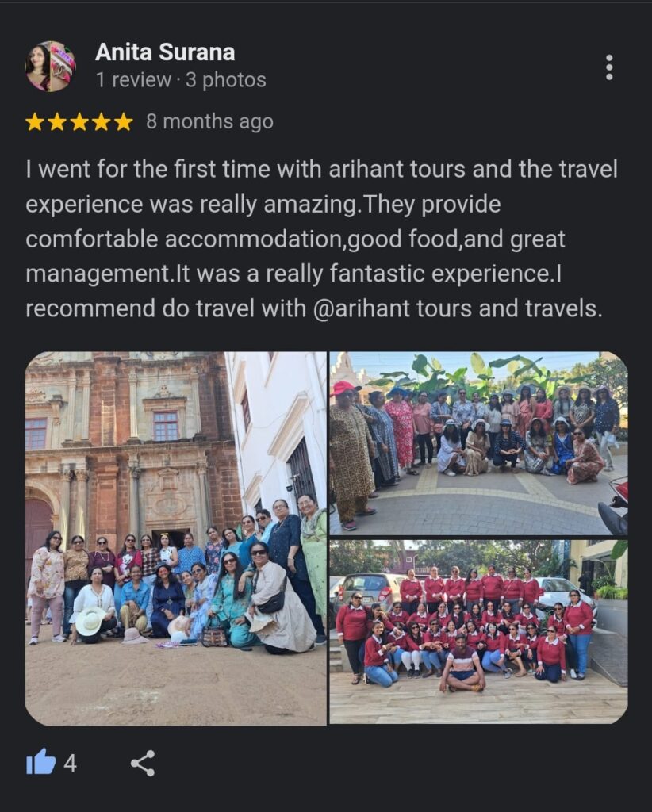Tap the review text's first line
The width and height of the screenshot is (652, 812).
321,170
